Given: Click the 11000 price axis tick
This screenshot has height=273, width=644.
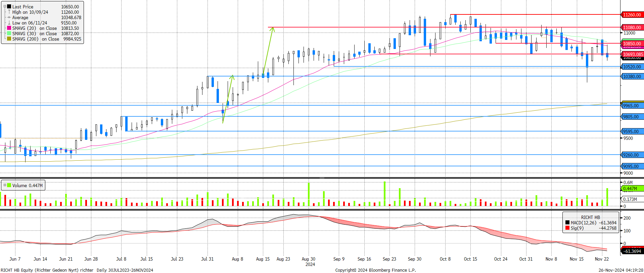Looking at the screenshot, I should click(x=629, y=33).
